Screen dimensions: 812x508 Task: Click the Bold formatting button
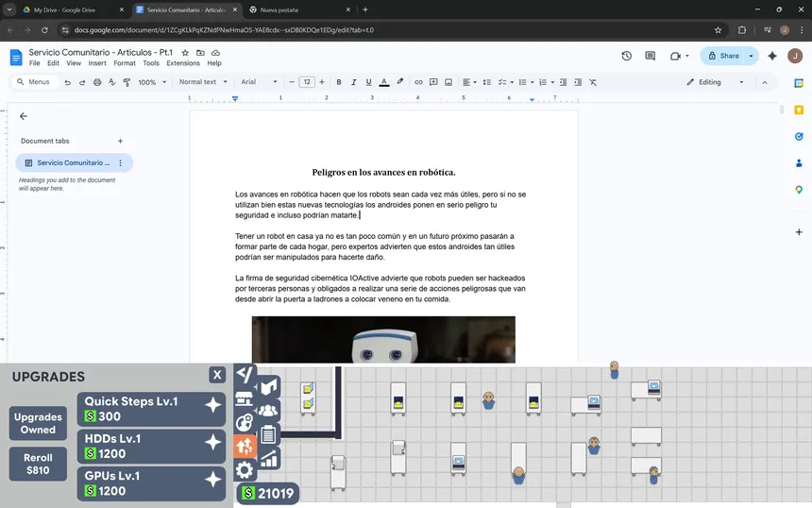[x=339, y=82]
